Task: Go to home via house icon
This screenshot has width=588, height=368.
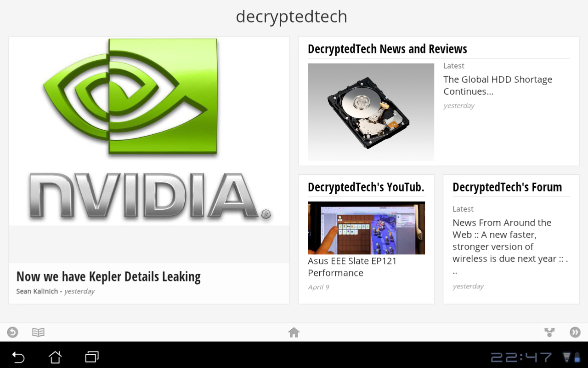Action: click(294, 332)
